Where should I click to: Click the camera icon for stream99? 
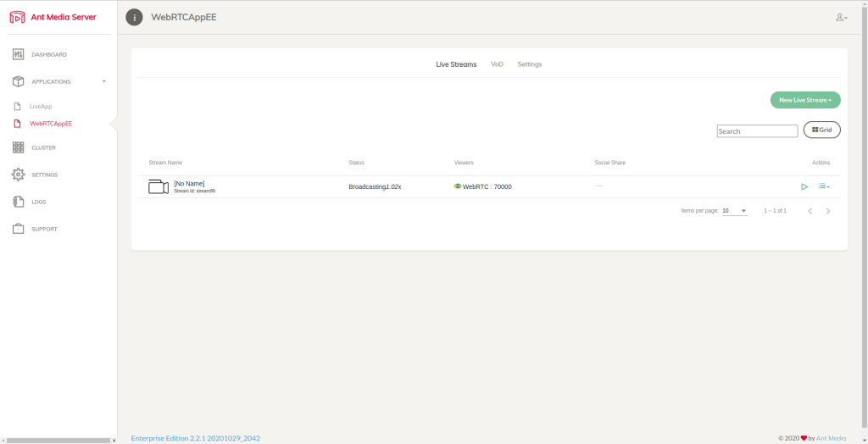[x=159, y=186]
